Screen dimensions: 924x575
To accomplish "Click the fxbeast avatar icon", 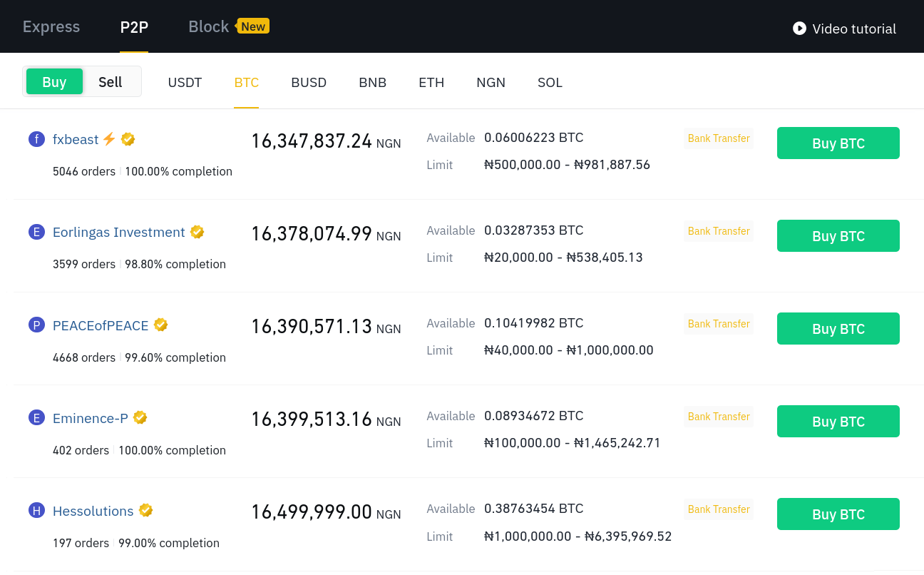I will (x=36, y=139).
